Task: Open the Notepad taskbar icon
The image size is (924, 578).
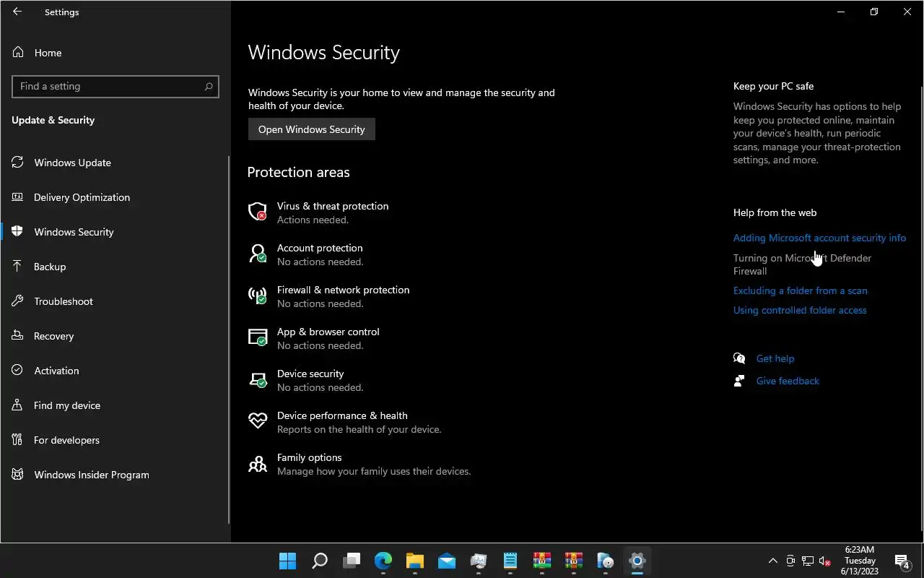Action: click(510, 561)
